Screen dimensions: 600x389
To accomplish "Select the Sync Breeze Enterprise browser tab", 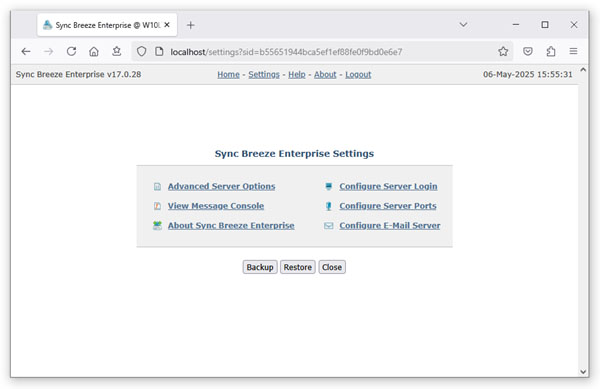I will [107, 25].
